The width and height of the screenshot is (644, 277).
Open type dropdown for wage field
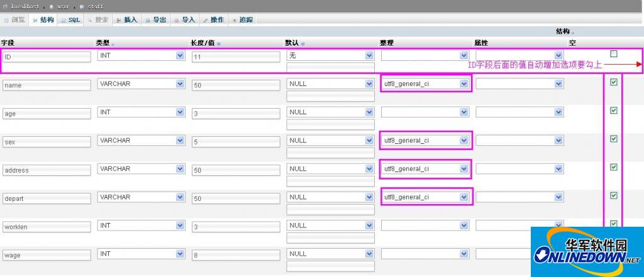point(141,254)
